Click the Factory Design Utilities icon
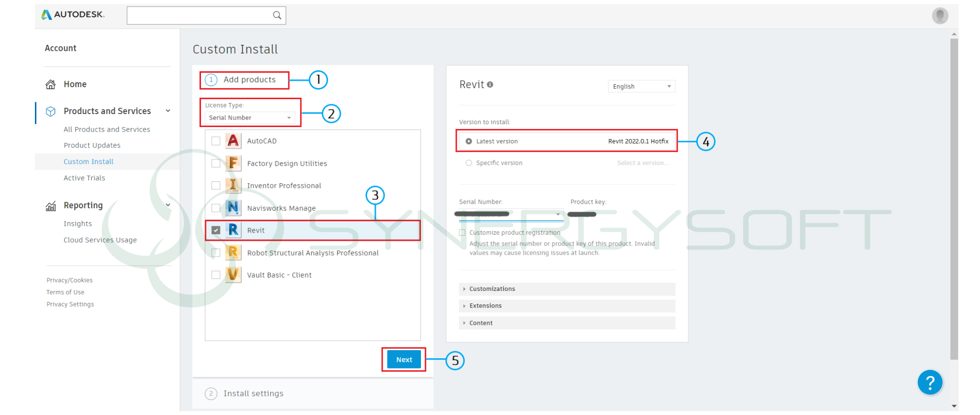Image resolution: width=980 pixels, height=415 pixels. tap(233, 163)
